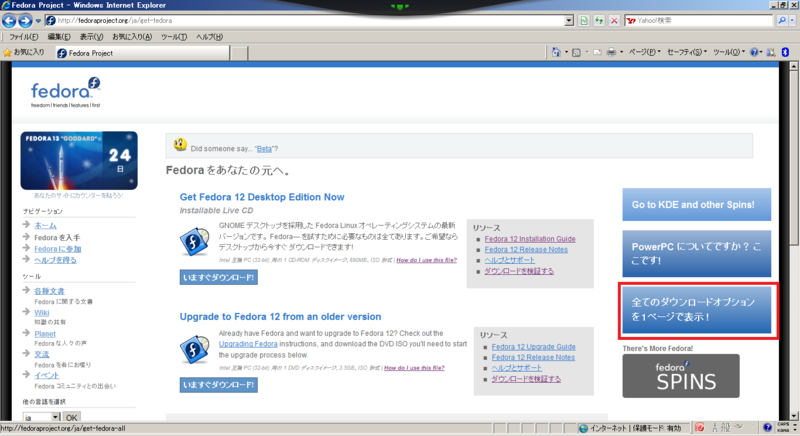Click the compatibility view icon
800x436 pixels.
pos(584,20)
